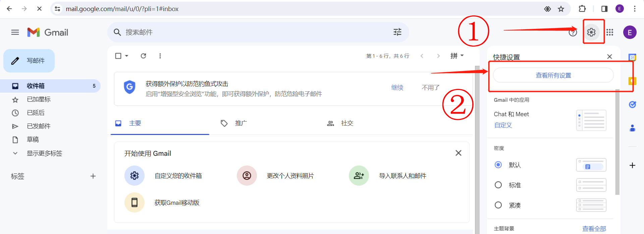
Task: Open Google Tasks side panel icon
Action: pyautogui.click(x=632, y=104)
